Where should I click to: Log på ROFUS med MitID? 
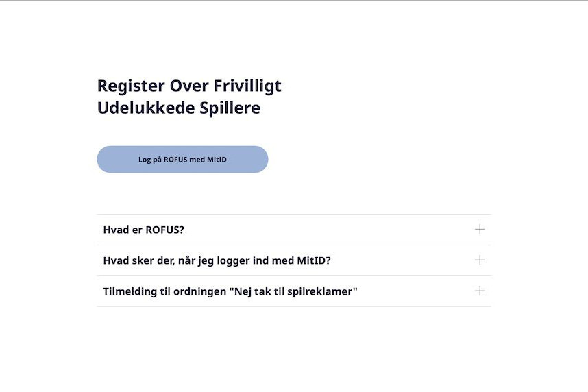[x=182, y=160]
